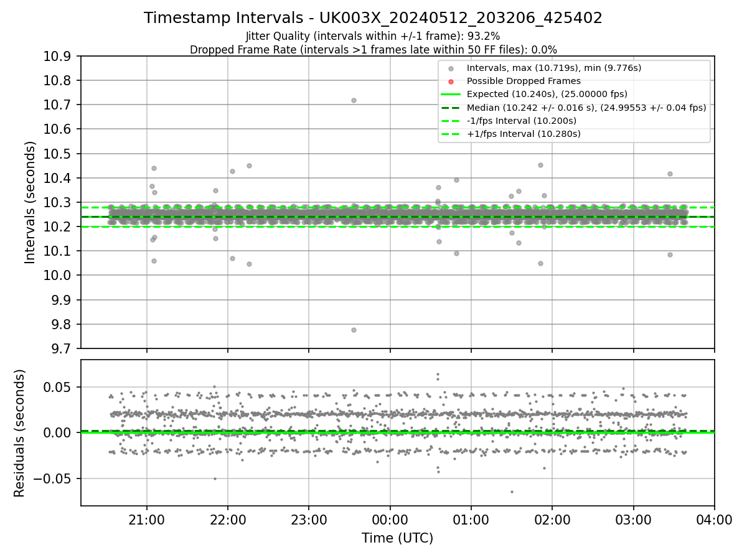Click the 'Intervals (seconds)' y-axis label
Image resolution: width=747 pixels, height=560 pixels.
(31, 202)
